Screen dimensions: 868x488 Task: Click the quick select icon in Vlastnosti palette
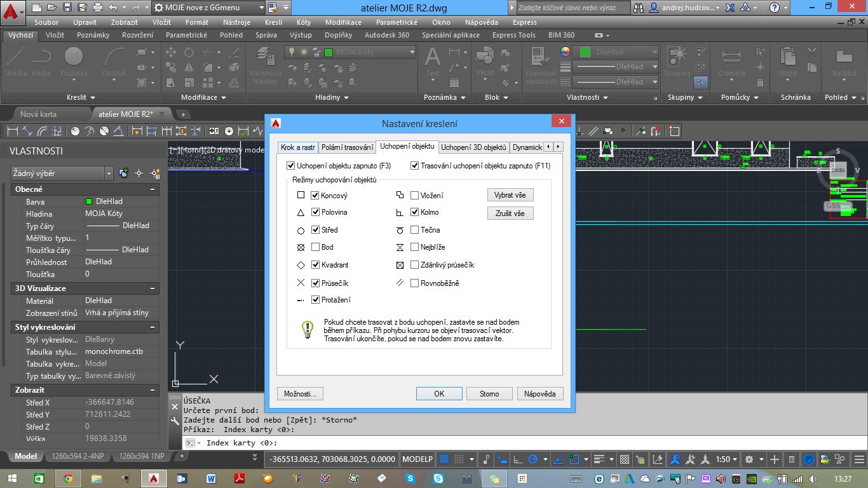154,173
